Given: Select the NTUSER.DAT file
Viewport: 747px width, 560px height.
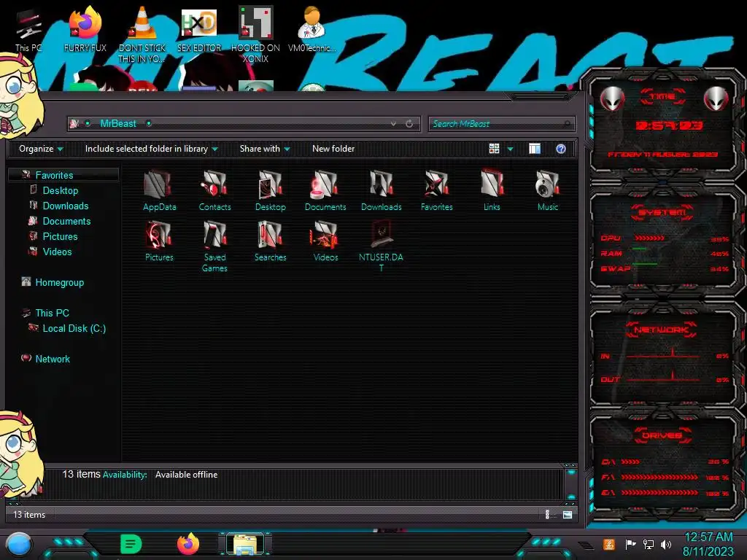Looking at the screenshot, I should click(381, 246).
